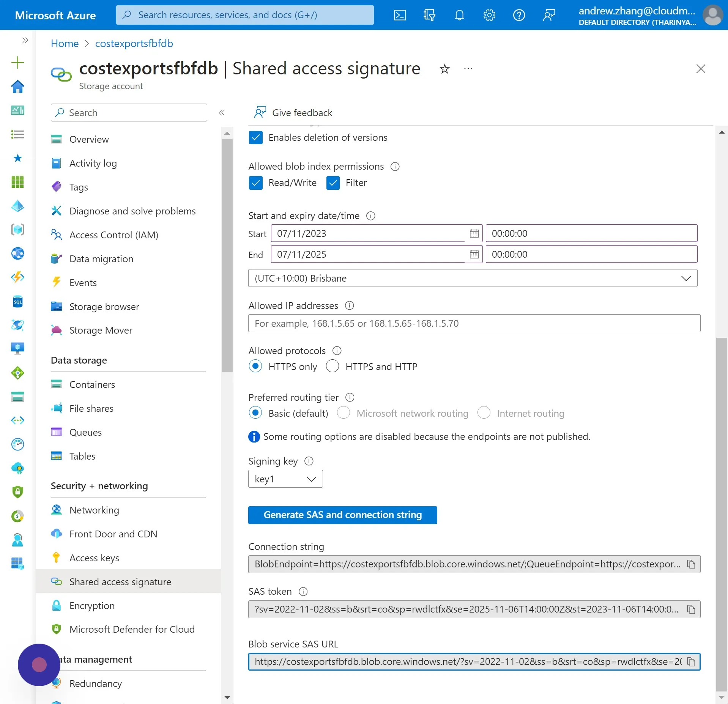The width and height of the screenshot is (728, 704).
Task: Select HTTPS and HTTP protocol
Action: (332, 366)
